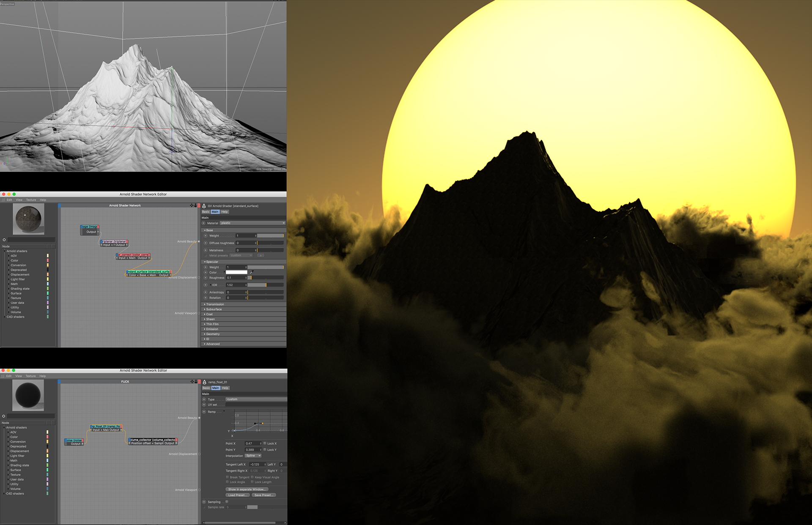Select volume_collector node in lower graph

(153, 441)
